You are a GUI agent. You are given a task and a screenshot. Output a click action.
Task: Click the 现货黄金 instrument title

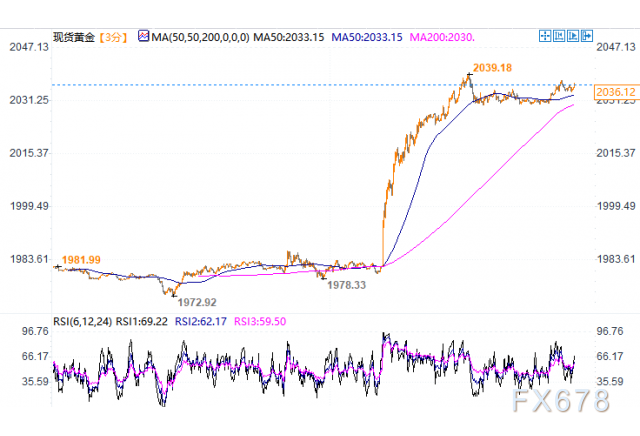74,38
